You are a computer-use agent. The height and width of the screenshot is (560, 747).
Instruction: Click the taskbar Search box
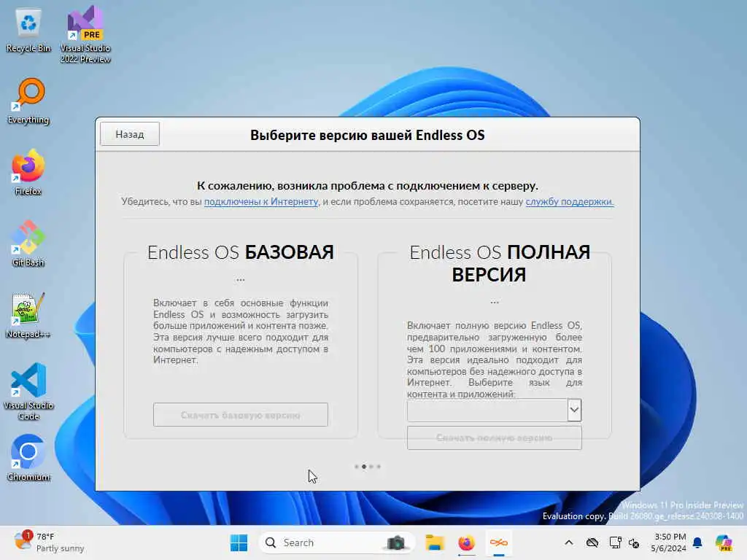tap(336, 542)
